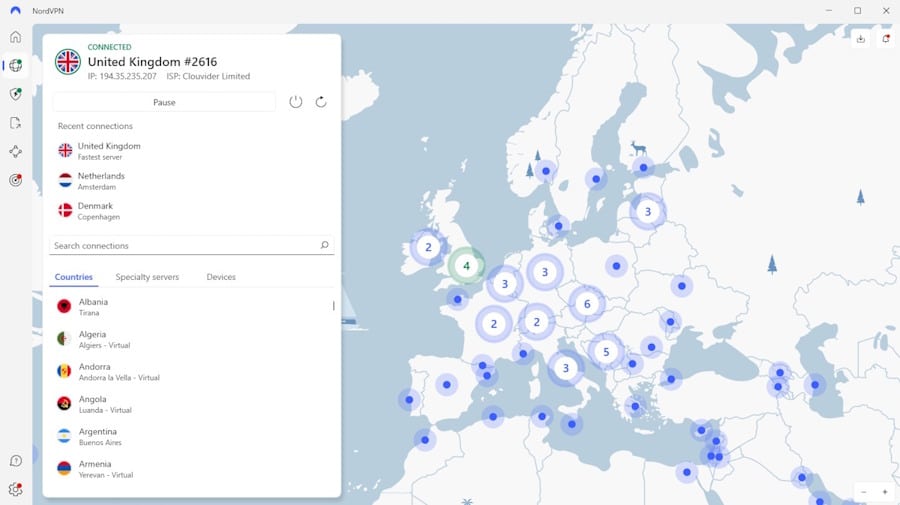Click the disconnect power icon
Image resolution: width=900 pixels, height=505 pixels.
tap(296, 102)
